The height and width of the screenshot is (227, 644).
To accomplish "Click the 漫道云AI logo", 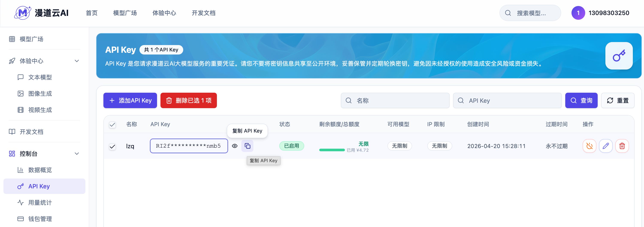I will (x=41, y=13).
